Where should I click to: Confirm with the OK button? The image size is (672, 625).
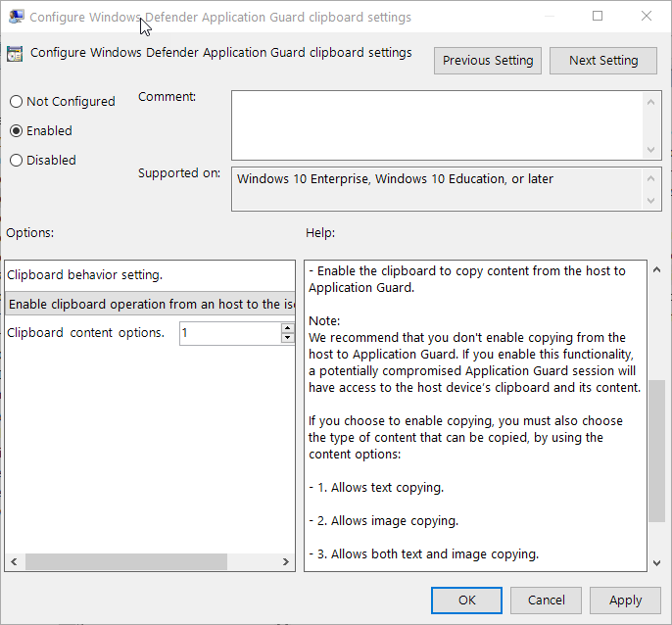pyautogui.click(x=466, y=601)
